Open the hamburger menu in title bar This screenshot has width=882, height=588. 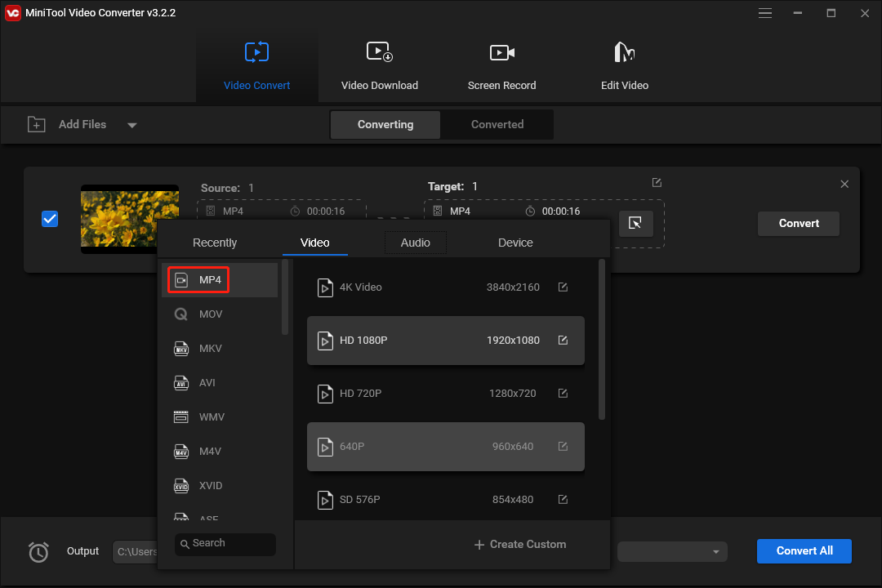[765, 13]
